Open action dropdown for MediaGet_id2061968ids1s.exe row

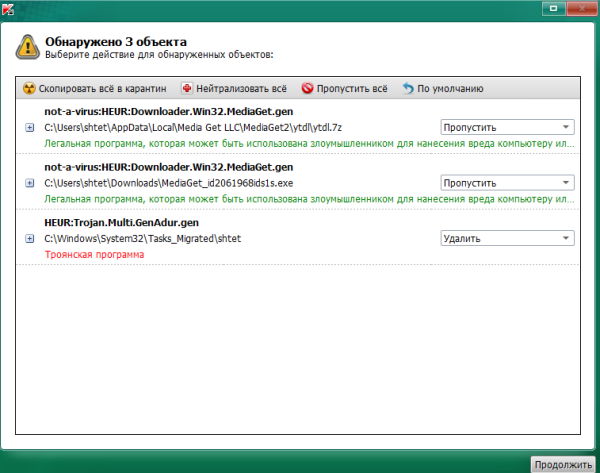tap(507, 183)
